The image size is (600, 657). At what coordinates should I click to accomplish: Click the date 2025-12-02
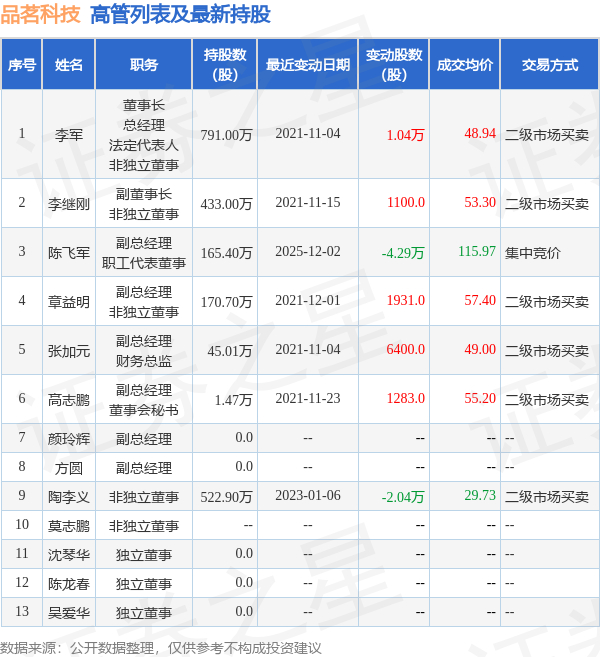308,251
